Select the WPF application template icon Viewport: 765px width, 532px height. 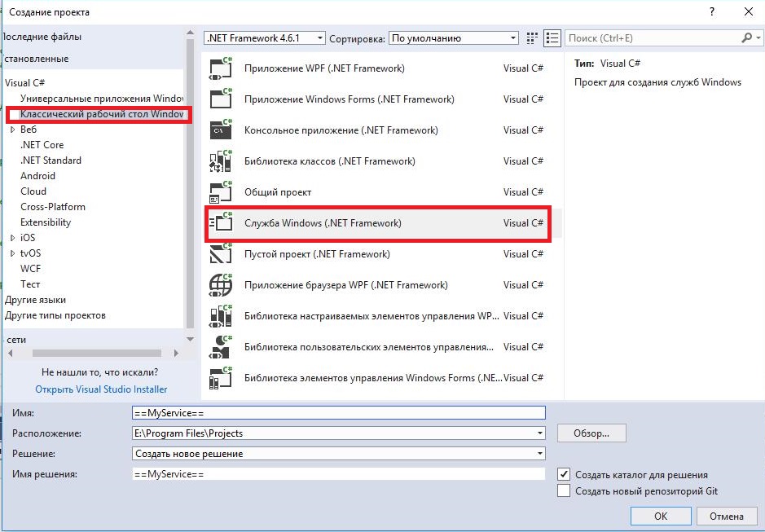(221, 68)
